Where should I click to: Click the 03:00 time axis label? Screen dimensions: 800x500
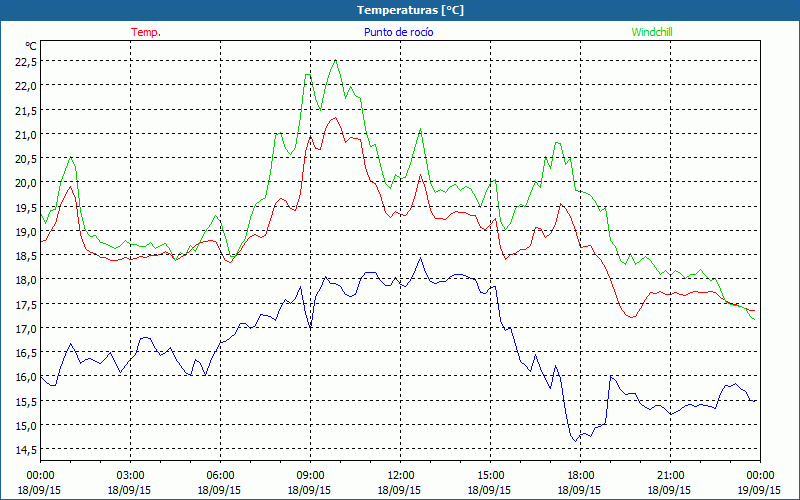click(x=131, y=476)
